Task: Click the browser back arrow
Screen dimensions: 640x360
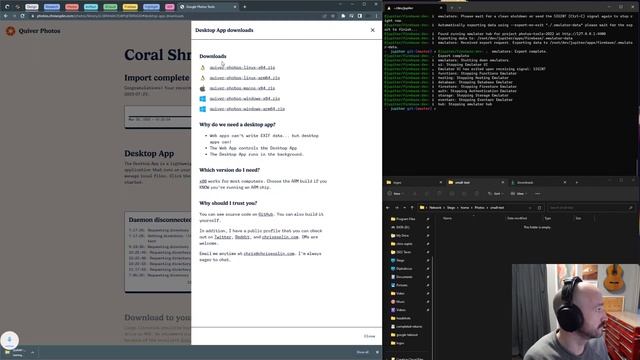Action: pyautogui.click(x=6, y=16)
